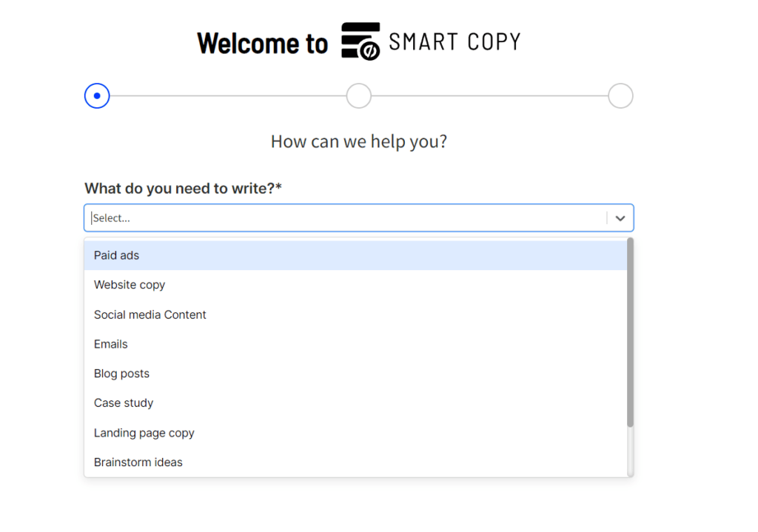
Task: Pick 'Social media Content' from the list
Action: coord(355,314)
